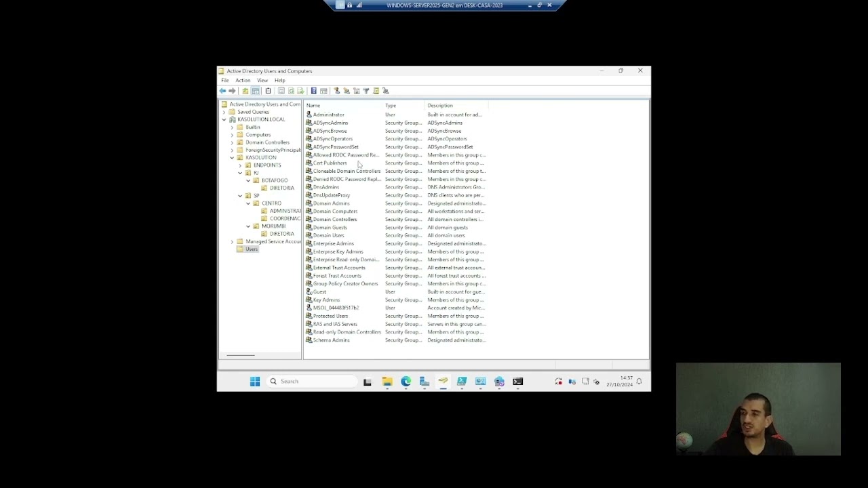Collapse the BOTAFOGO organizational unit
This screenshot has width=868, height=488.
pos(248,180)
